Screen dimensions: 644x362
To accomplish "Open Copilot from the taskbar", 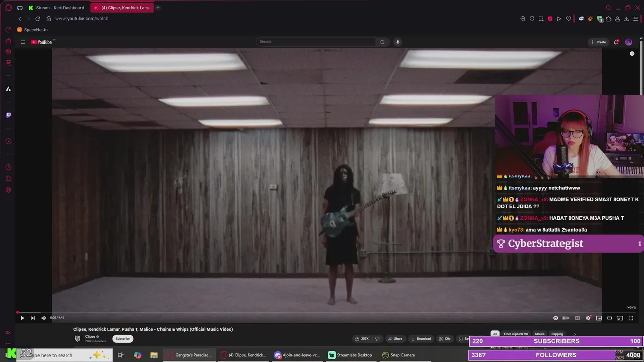I will tap(138, 355).
